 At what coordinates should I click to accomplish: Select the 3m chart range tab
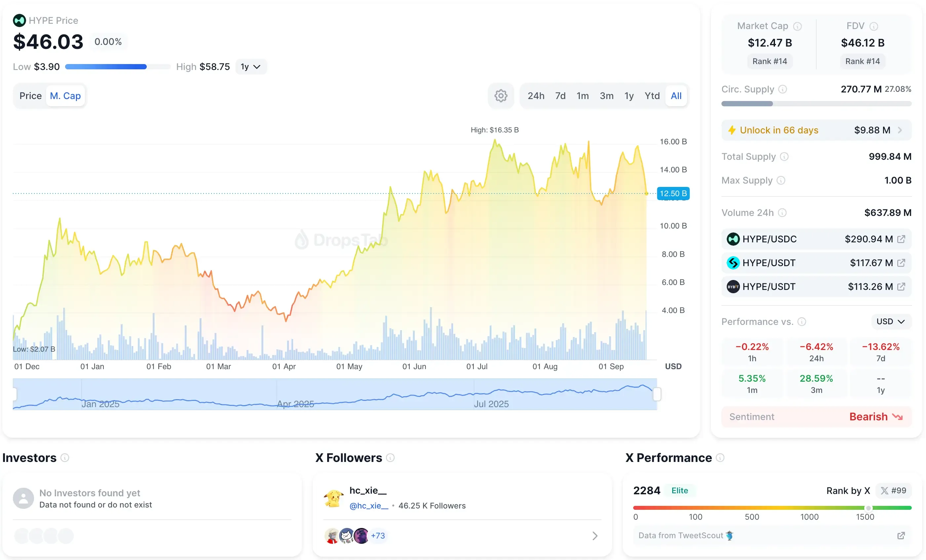click(606, 96)
